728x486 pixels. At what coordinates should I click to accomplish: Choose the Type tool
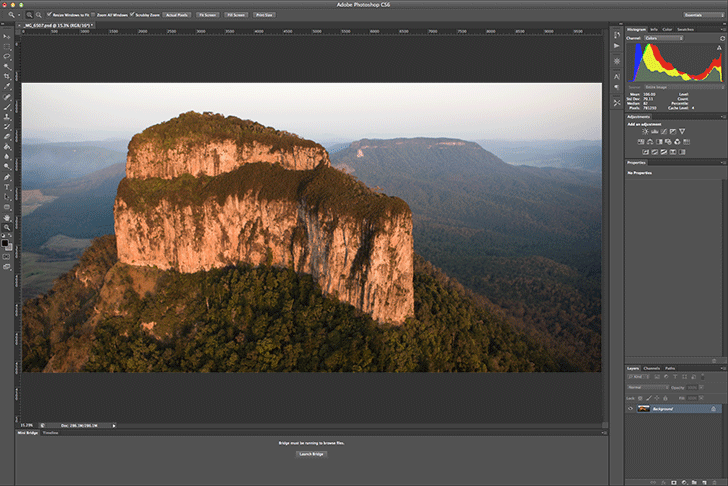pos(7,187)
